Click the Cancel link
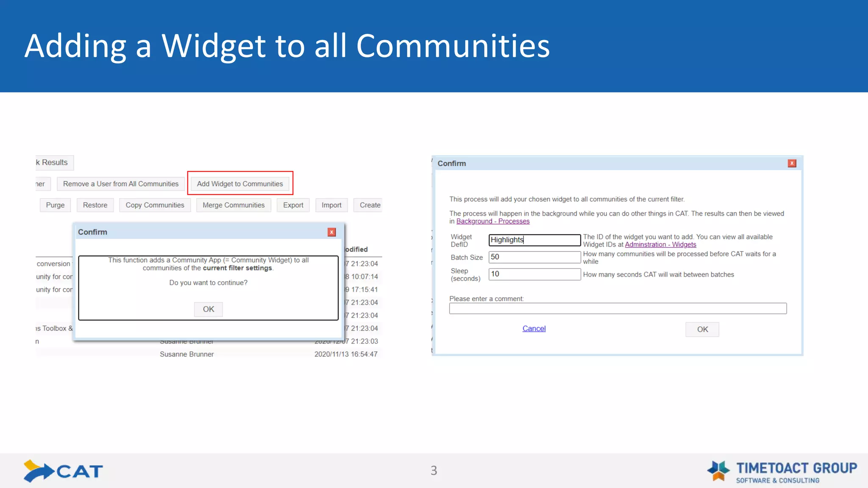Viewport: 868px width, 488px height. (x=534, y=328)
